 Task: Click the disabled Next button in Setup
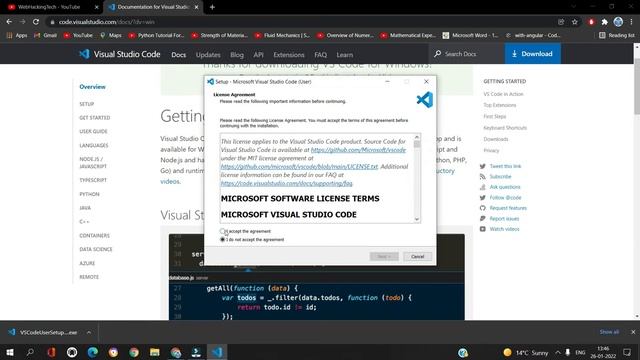[384, 256]
